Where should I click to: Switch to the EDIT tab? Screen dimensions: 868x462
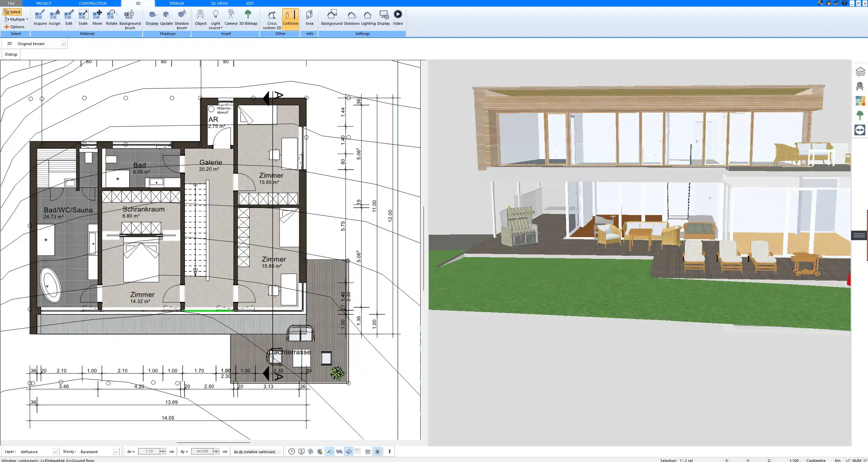(x=250, y=3)
